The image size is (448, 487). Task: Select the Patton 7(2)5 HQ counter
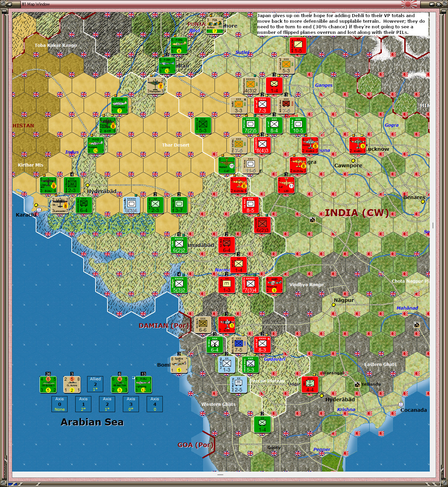pyautogui.click(x=251, y=126)
